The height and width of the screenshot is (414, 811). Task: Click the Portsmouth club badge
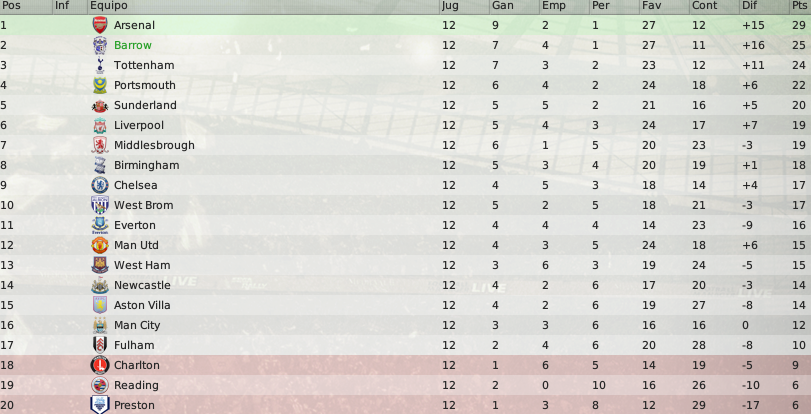point(100,85)
